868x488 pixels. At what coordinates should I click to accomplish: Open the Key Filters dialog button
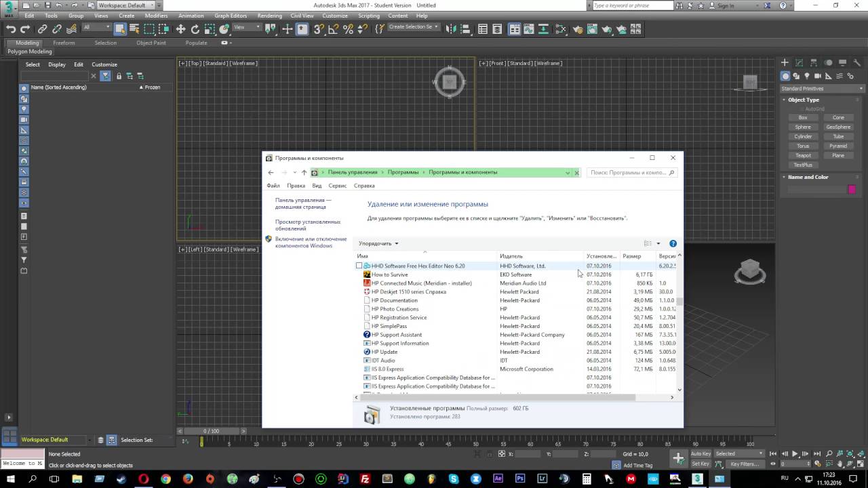(744, 464)
